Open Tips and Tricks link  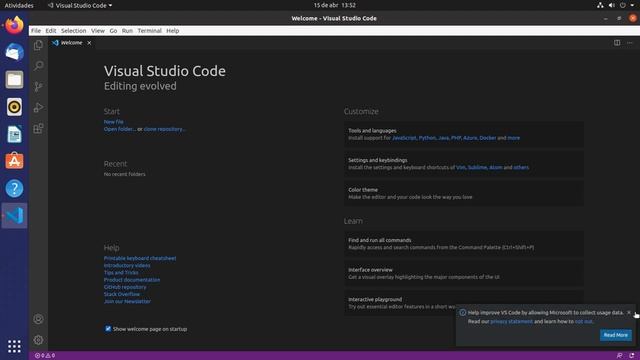(121, 273)
